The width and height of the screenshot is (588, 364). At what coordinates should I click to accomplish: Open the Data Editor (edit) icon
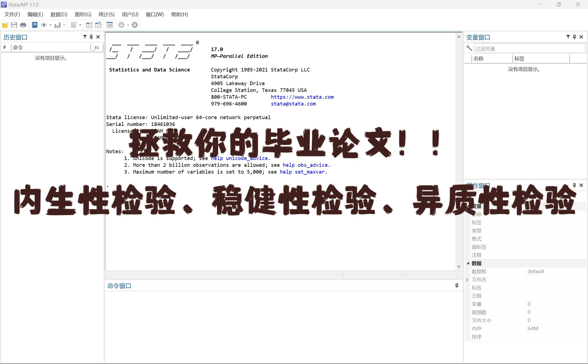tap(89, 25)
